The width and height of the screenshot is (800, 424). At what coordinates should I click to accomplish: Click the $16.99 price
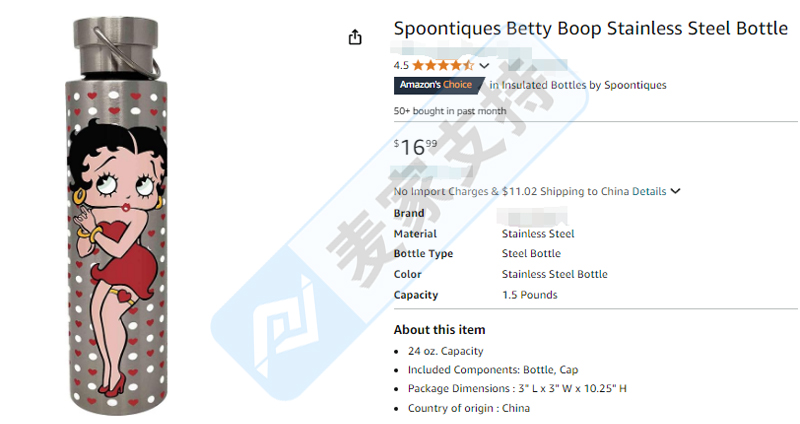[415, 147]
